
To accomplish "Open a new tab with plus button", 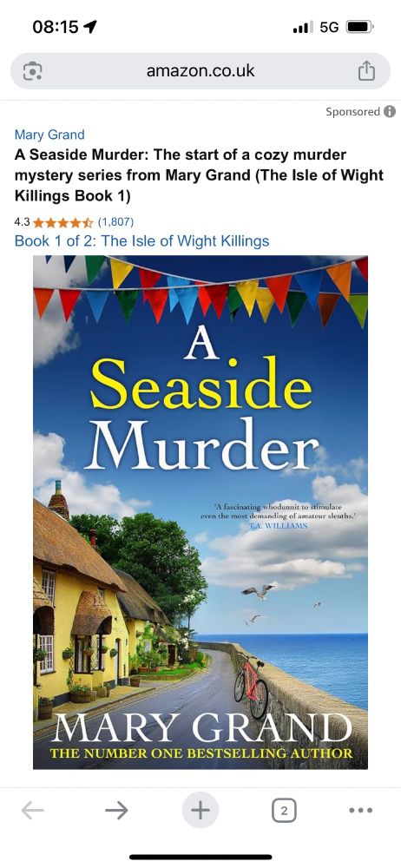I will point(200,811).
